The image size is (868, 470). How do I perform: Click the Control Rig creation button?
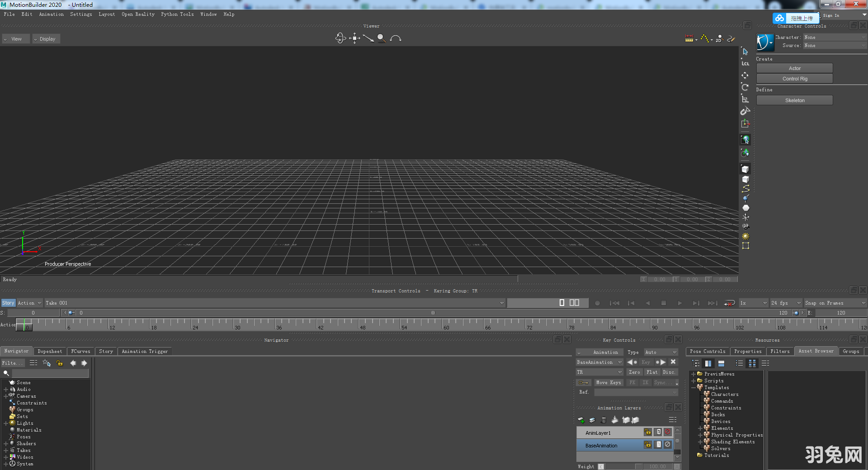pos(794,78)
